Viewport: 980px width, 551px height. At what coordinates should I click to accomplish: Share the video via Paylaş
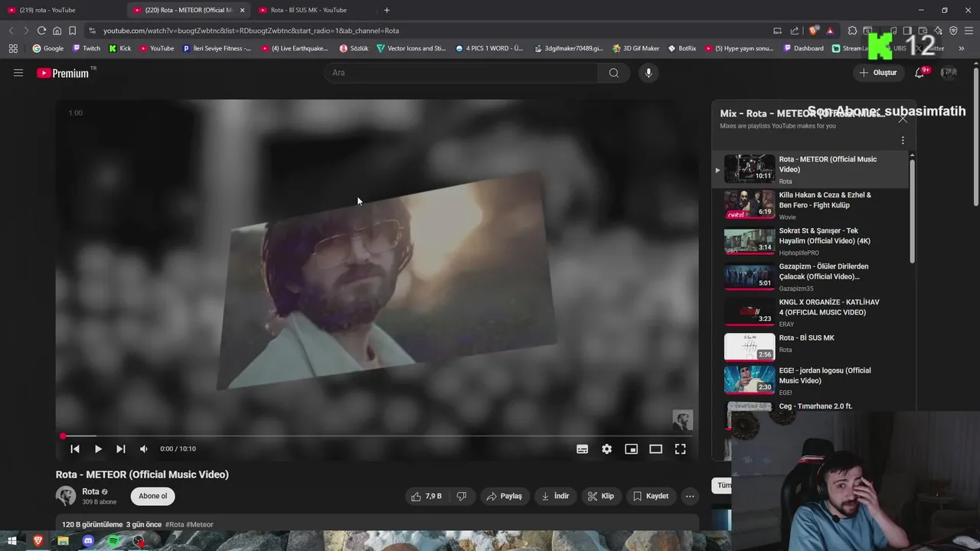pyautogui.click(x=504, y=496)
